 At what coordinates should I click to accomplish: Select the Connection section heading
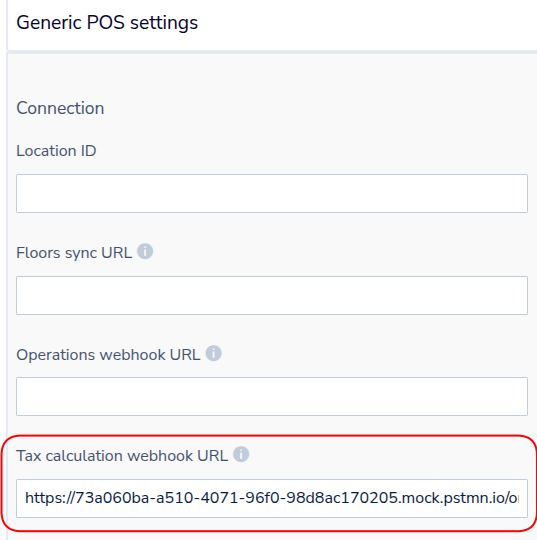point(60,108)
